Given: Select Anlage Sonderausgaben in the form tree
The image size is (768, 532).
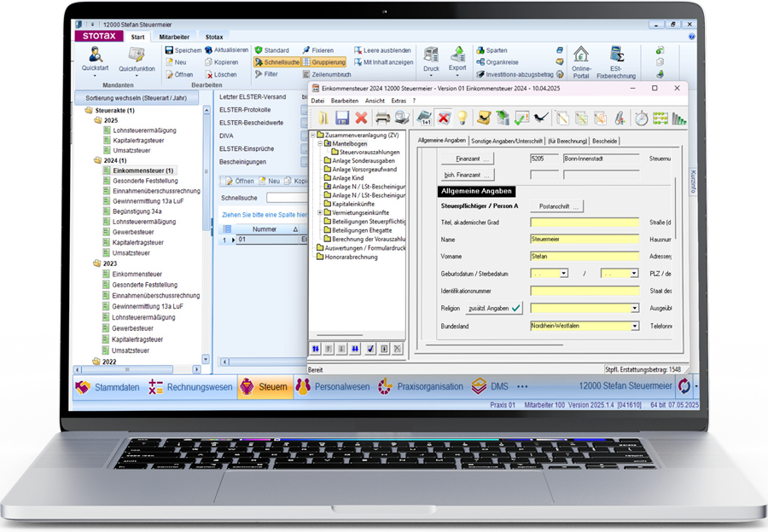Looking at the screenshot, I should coord(363,160).
